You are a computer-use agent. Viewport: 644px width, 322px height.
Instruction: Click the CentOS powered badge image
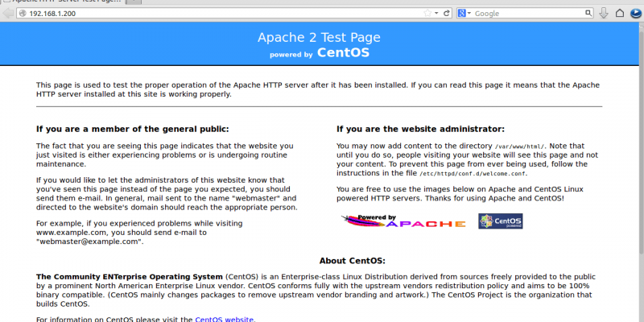(500, 221)
